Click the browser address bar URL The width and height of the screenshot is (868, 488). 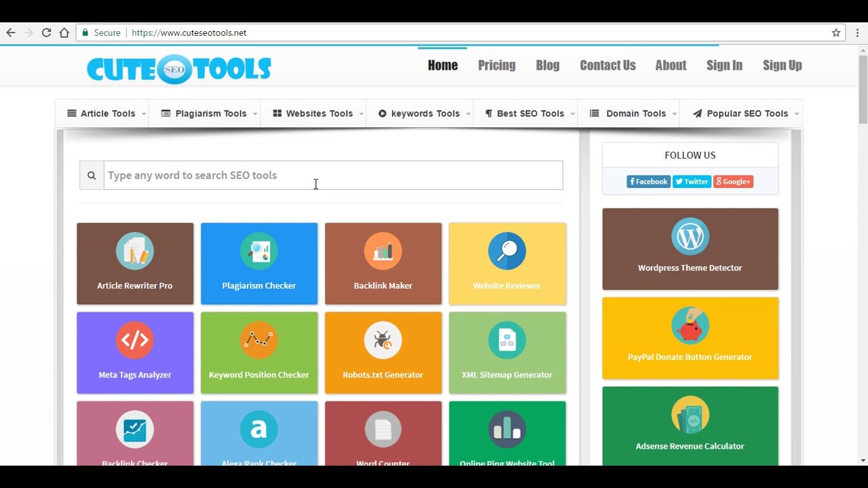point(189,33)
